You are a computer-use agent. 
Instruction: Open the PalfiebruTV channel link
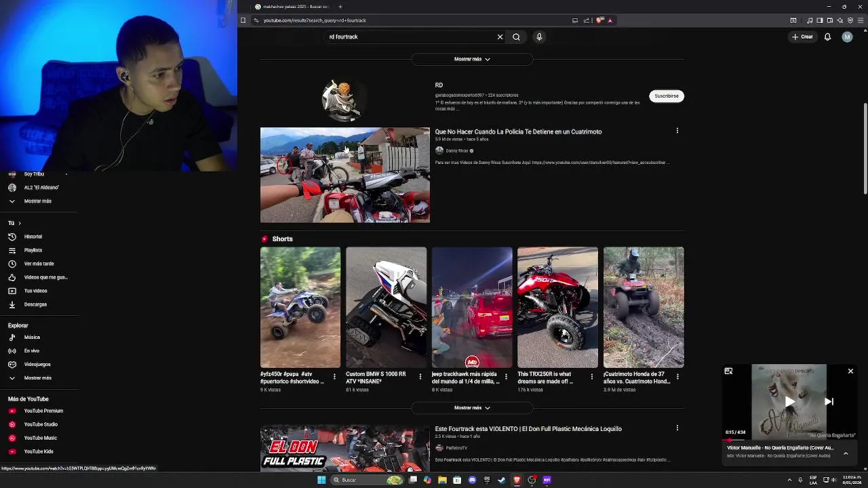coord(456,448)
